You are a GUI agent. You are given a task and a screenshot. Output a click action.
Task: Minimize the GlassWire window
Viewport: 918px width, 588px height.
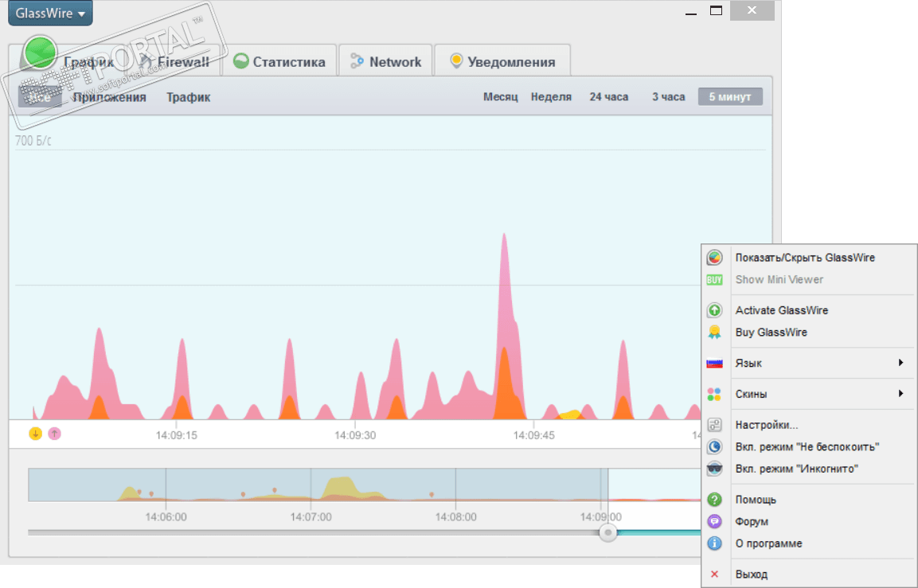pos(691,11)
